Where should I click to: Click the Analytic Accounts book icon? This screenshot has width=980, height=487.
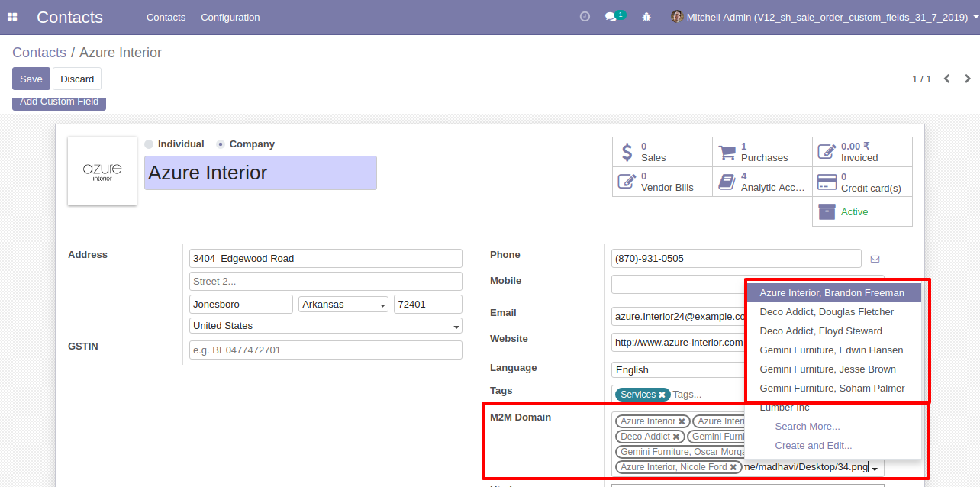(x=727, y=182)
